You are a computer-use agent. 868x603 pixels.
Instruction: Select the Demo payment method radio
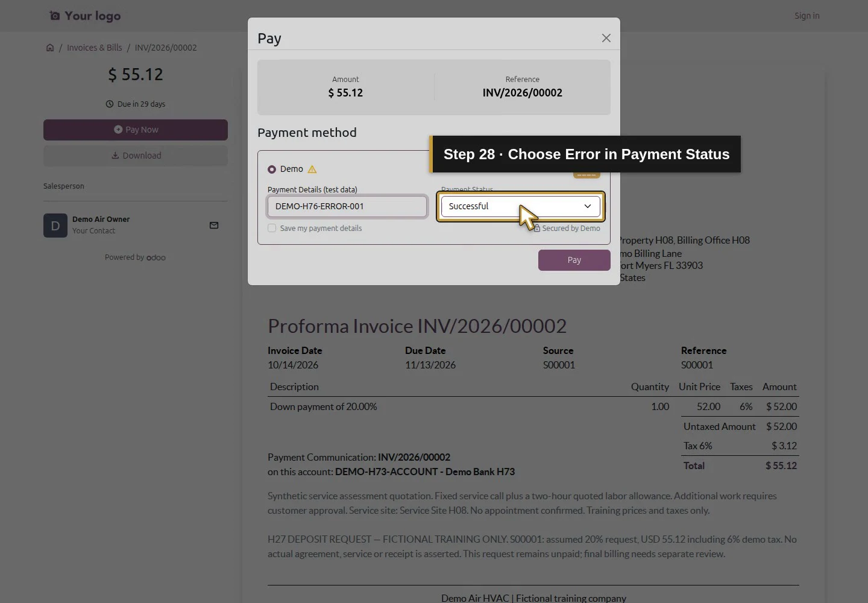click(272, 169)
